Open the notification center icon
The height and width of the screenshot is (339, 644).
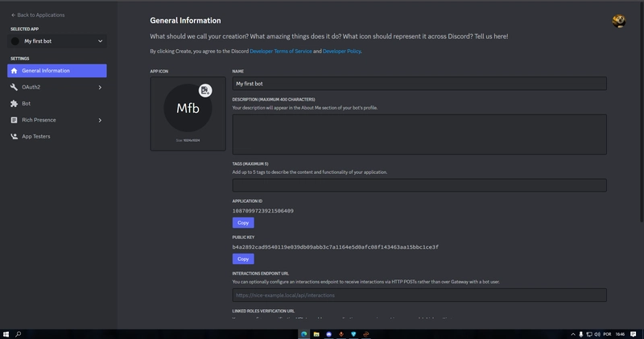pos(633,334)
